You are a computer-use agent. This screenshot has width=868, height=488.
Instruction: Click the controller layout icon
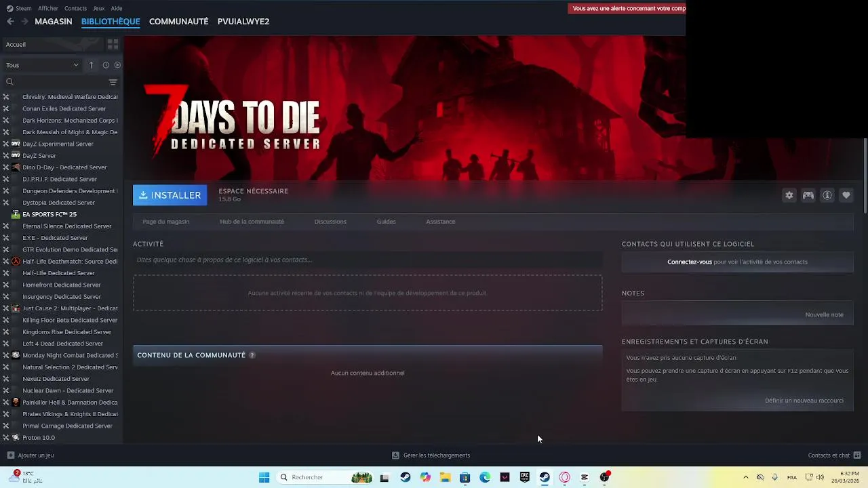pos(808,195)
